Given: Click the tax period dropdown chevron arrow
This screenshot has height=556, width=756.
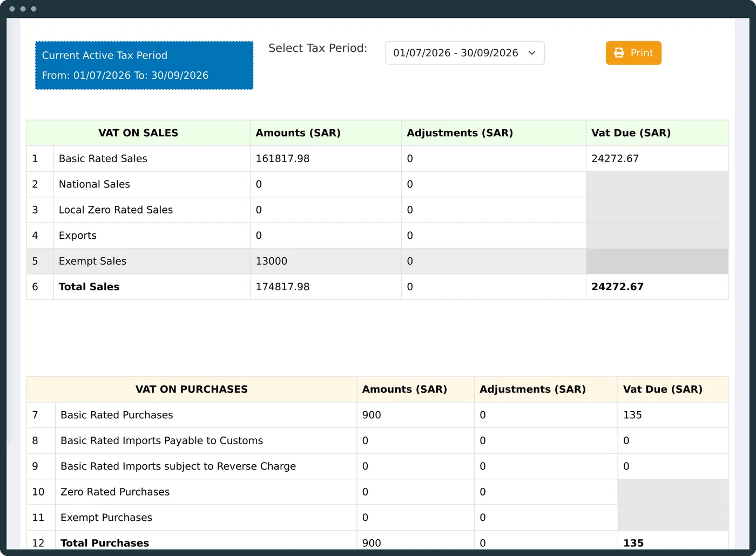Looking at the screenshot, I should 532,53.
